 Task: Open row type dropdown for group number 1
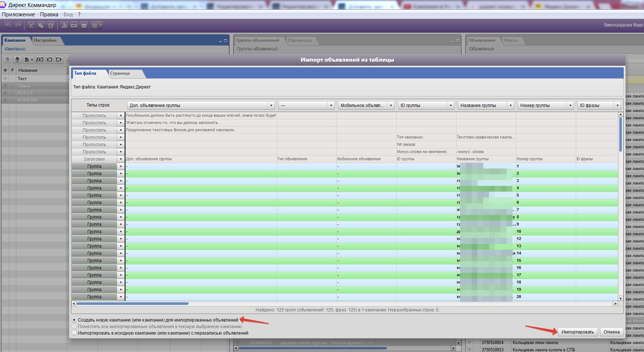point(121,166)
